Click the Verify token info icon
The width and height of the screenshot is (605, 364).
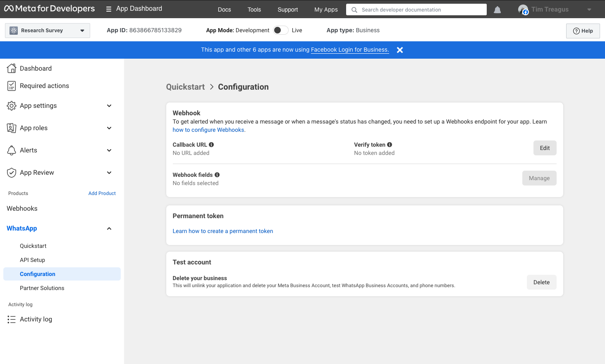click(x=390, y=145)
